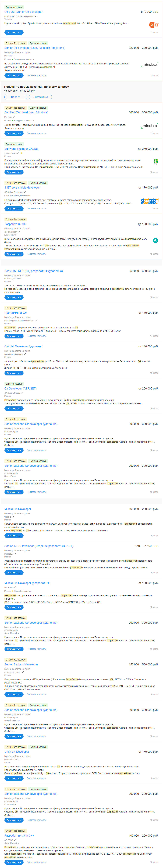
Task: Click verified checkmark next to Synel Software Development
Action: point(36,16)
